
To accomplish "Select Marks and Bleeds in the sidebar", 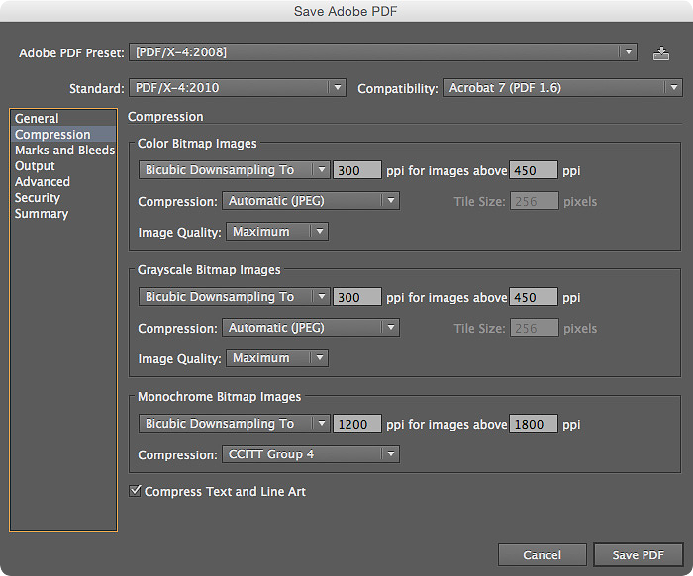I will [x=64, y=150].
